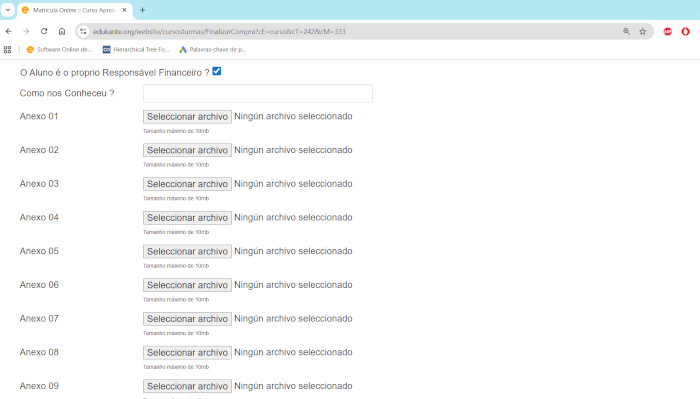The width and height of the screenshot is (700, 399).
Task: Click the Tamanho máximo de 10mb note under Anexo 06
Action: tap(176, 299)
